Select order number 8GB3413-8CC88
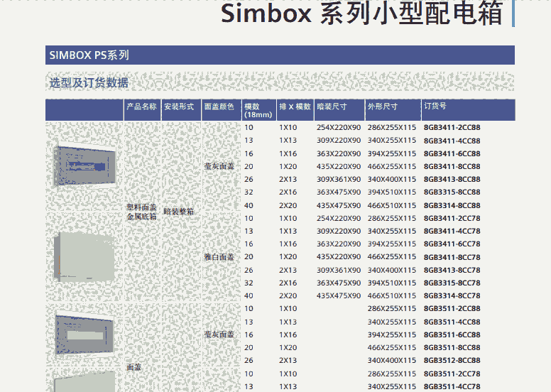 452,180
